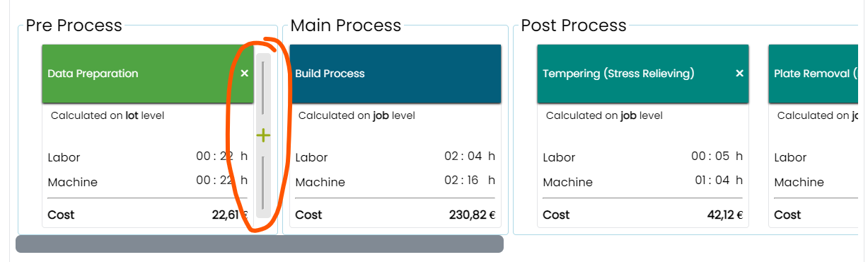Remove the Tempering (Stress Relieving) step via its X

739,74
